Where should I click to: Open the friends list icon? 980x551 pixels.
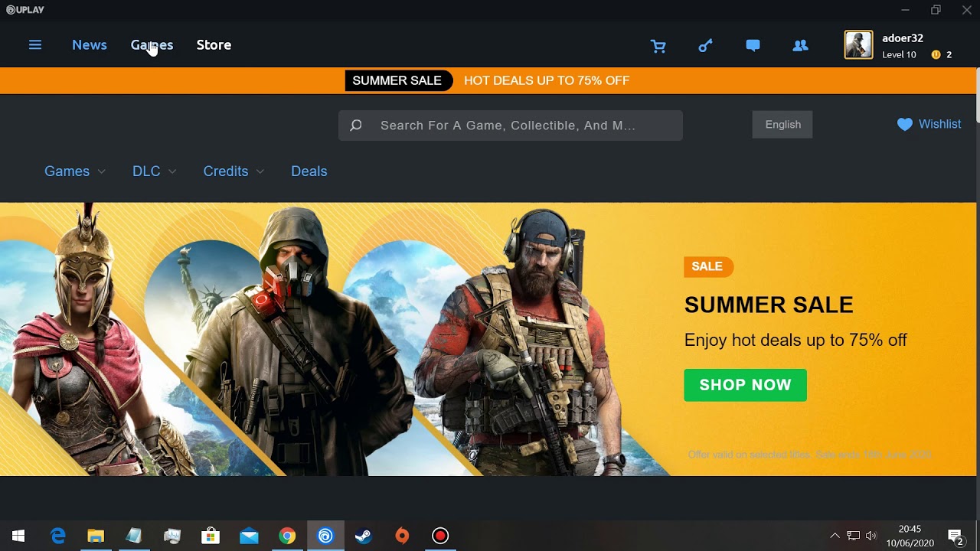(800, 46)
